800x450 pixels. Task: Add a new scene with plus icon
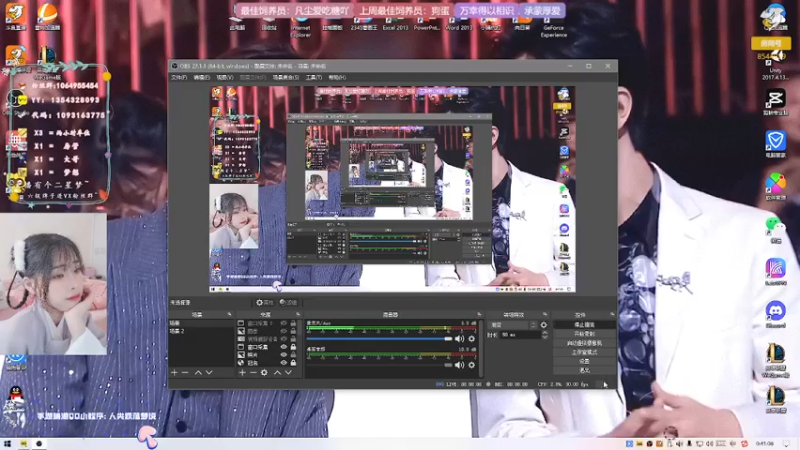[x=174, y=372]
